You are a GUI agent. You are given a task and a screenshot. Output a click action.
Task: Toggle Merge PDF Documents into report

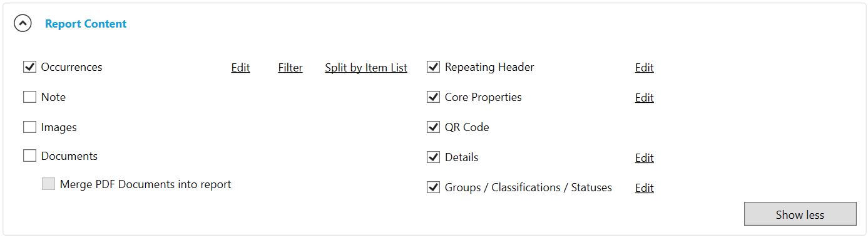pos(48,184)
